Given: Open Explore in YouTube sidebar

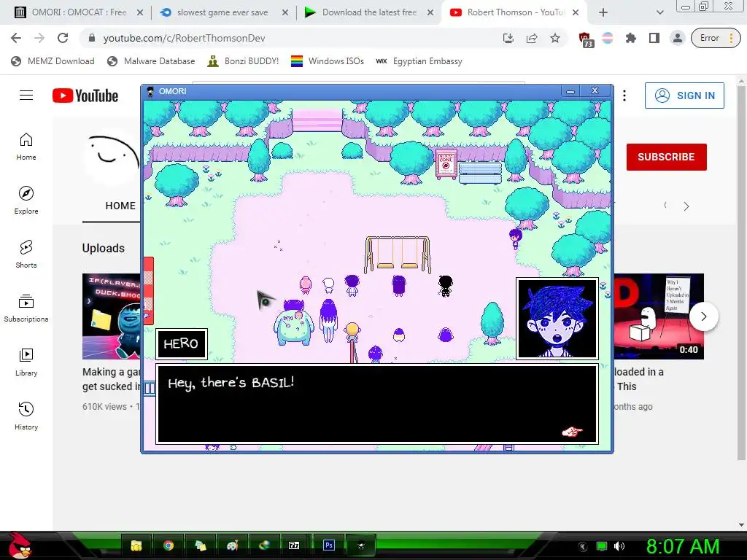Looking at the screenshot, I should [26, 200].
